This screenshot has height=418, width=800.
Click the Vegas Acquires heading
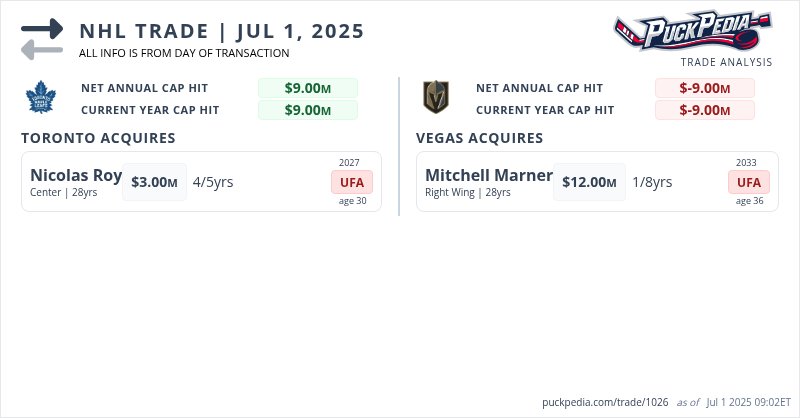tap(480, 138)
